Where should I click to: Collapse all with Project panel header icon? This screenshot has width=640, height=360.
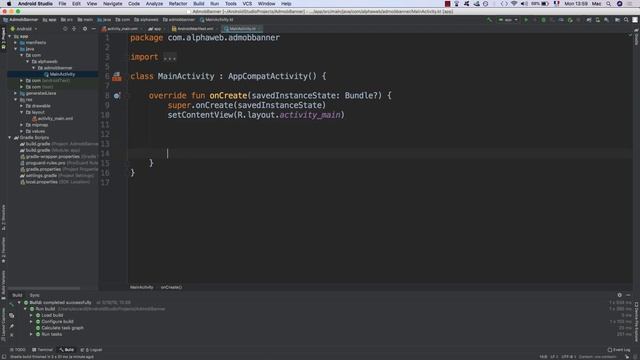[74, 29]
